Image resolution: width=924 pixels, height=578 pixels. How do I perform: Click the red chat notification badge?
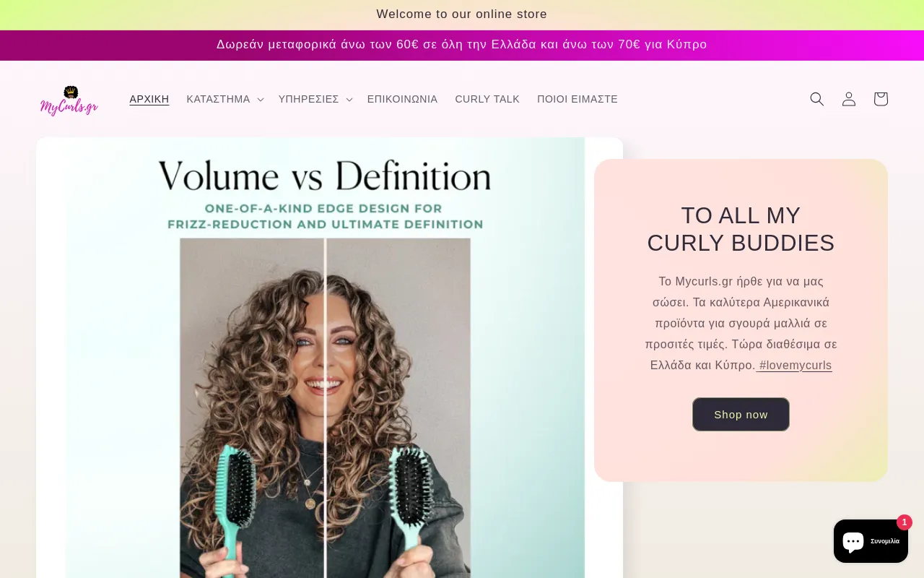[905, 522]
